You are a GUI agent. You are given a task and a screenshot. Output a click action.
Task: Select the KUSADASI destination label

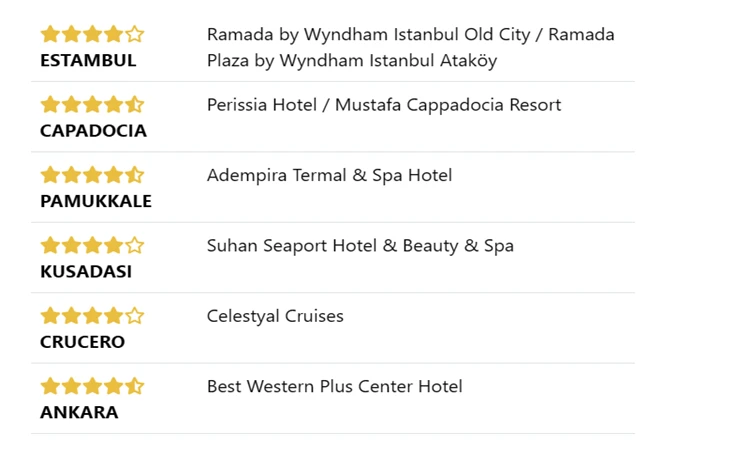(x=86, y=271)
